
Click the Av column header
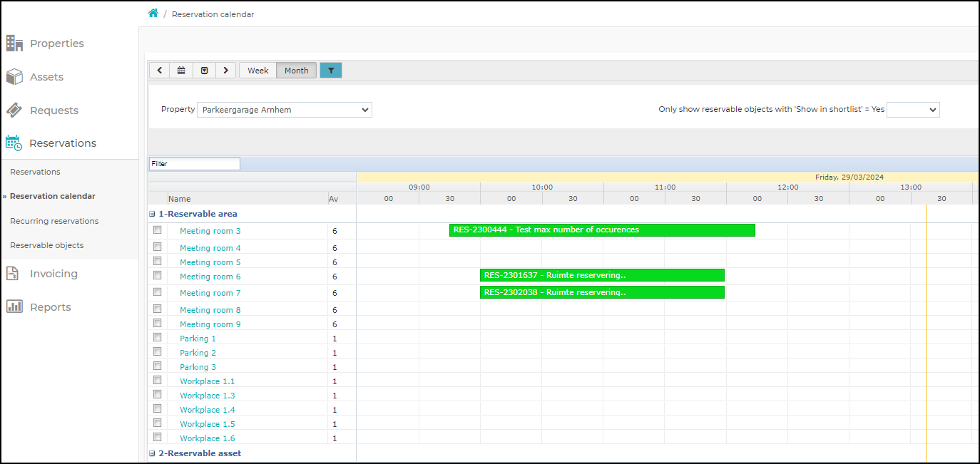[x=333, y=199]
